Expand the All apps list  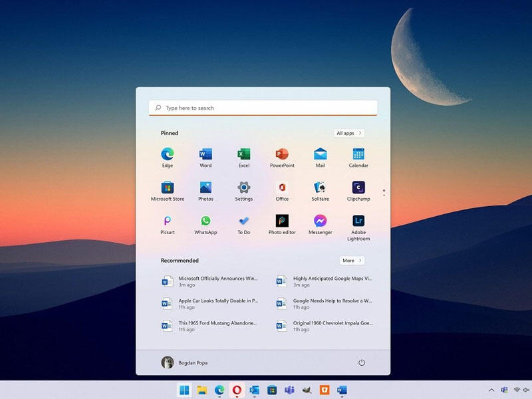coord(349,133)
